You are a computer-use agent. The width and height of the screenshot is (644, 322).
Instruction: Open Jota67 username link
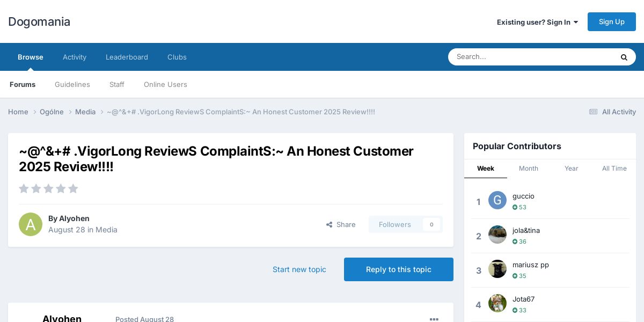click(x=523, y=299)
